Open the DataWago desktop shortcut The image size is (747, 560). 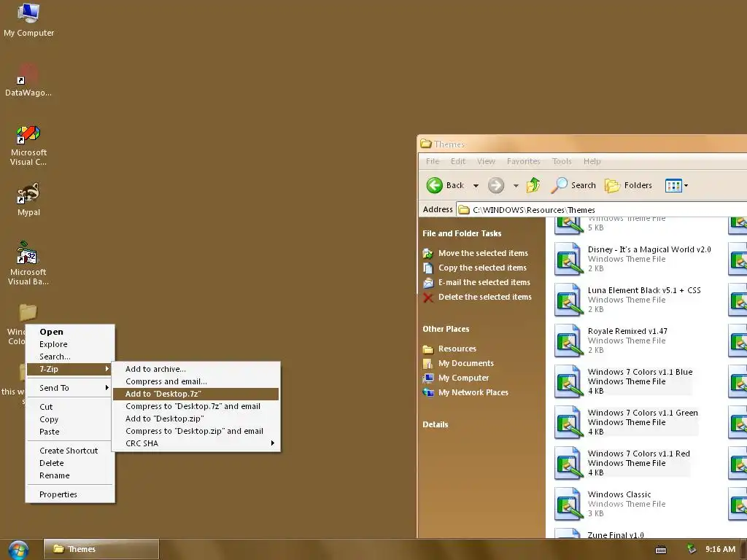(x=28, y=80)
